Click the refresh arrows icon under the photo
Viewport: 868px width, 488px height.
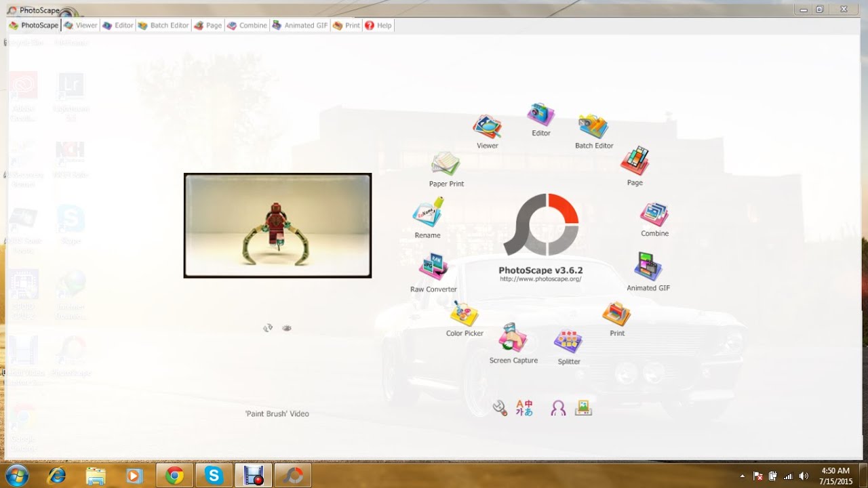pos(268,328)
